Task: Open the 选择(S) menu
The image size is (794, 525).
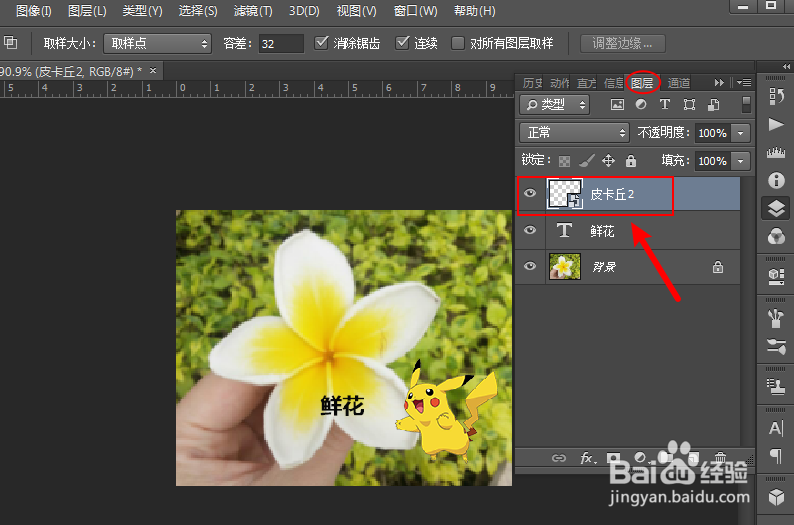Action: [197, 11]
